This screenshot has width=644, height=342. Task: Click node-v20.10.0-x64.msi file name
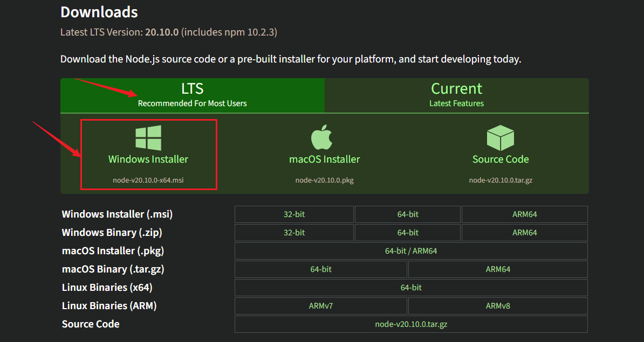[x=148, y=180]
